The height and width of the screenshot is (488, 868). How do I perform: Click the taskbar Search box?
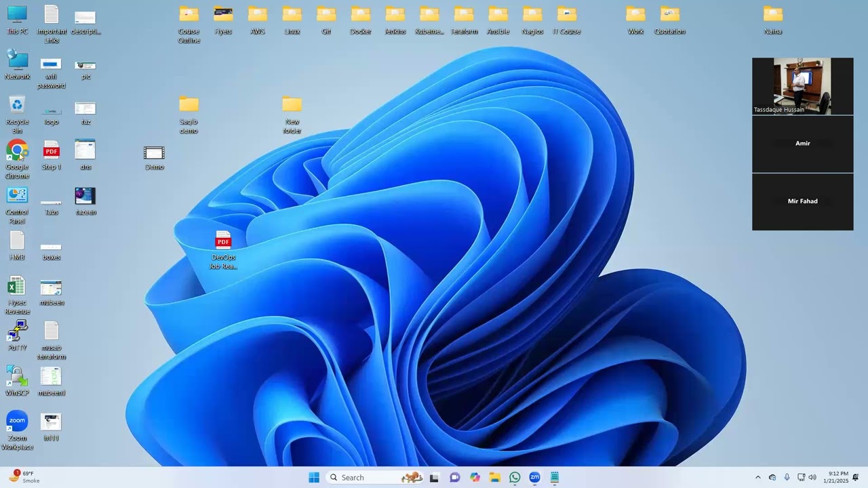point(375,477)
